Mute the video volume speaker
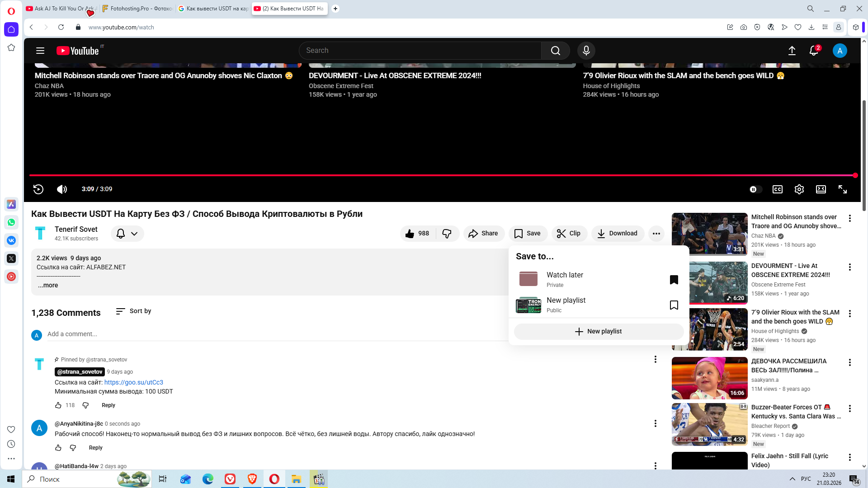This screenshot has width=868, height=488. (62, 189)
